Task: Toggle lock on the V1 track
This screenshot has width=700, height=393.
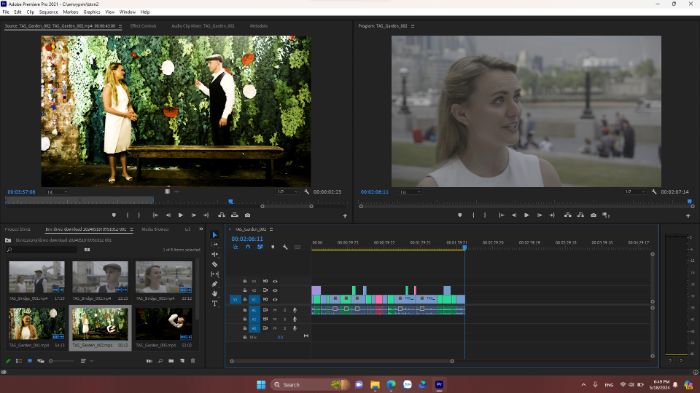Action: [245, 300]
